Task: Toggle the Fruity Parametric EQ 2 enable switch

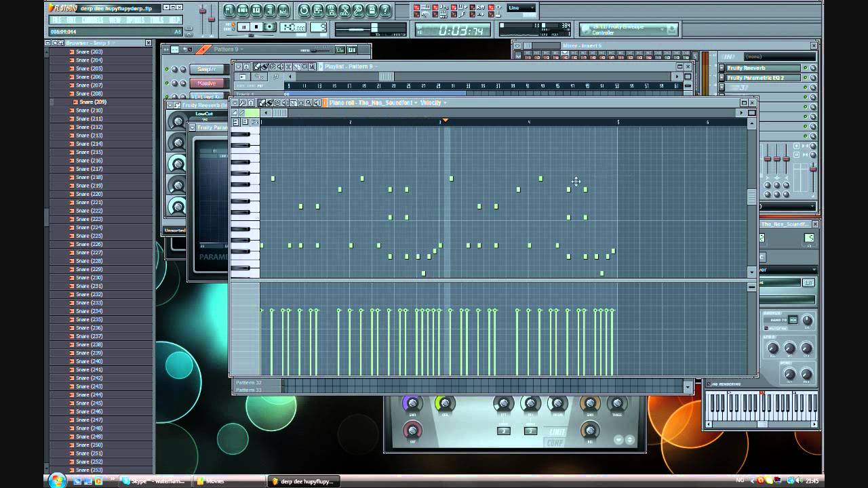Action: [x=806, y=77]
